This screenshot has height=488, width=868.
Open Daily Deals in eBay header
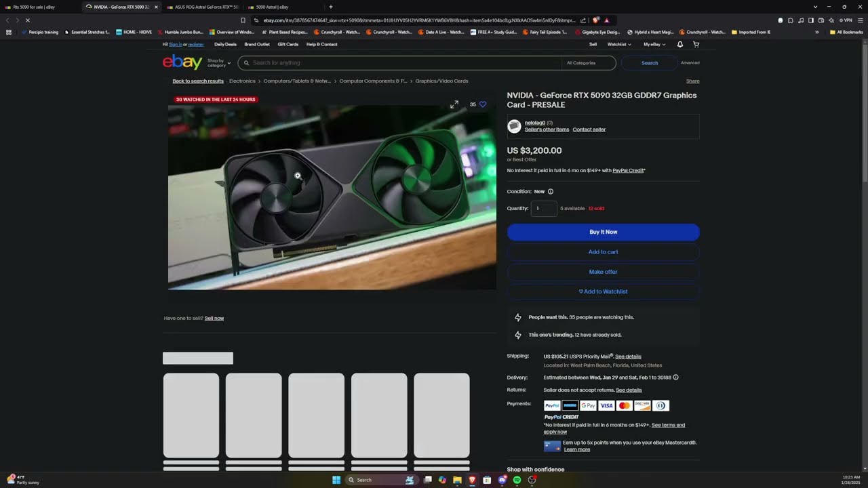pos(225,44)
